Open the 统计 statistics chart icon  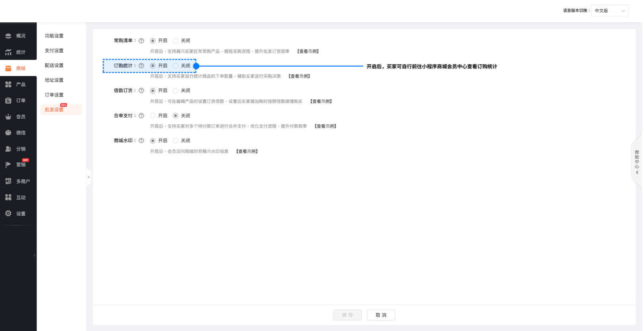pyautogui.click(x=8, y=52)
